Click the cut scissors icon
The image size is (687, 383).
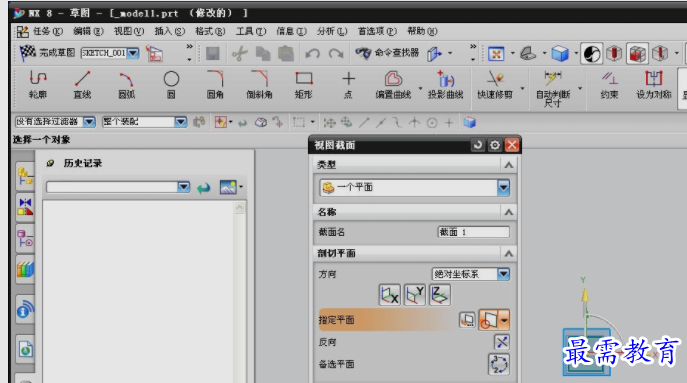240,53
